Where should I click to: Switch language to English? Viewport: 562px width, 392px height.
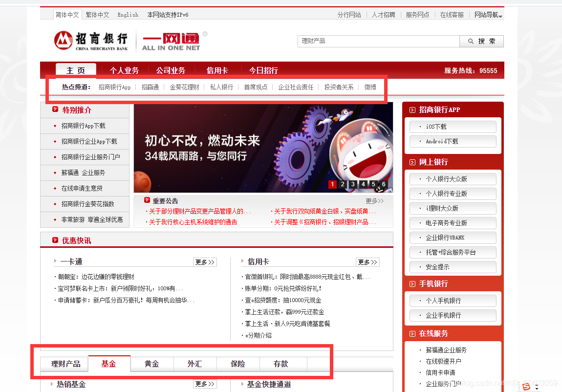(128, 15)
